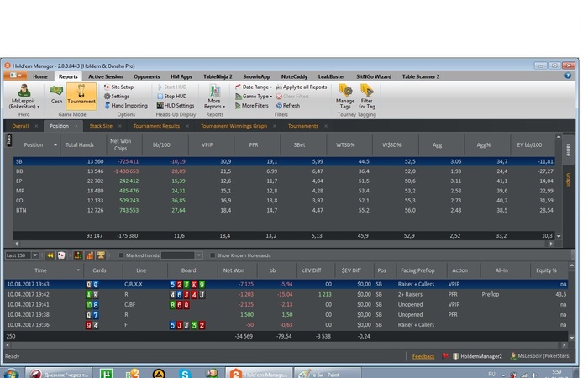The image size is (588, 378).
Task: Select the BB position row
Action: [284, 171]
